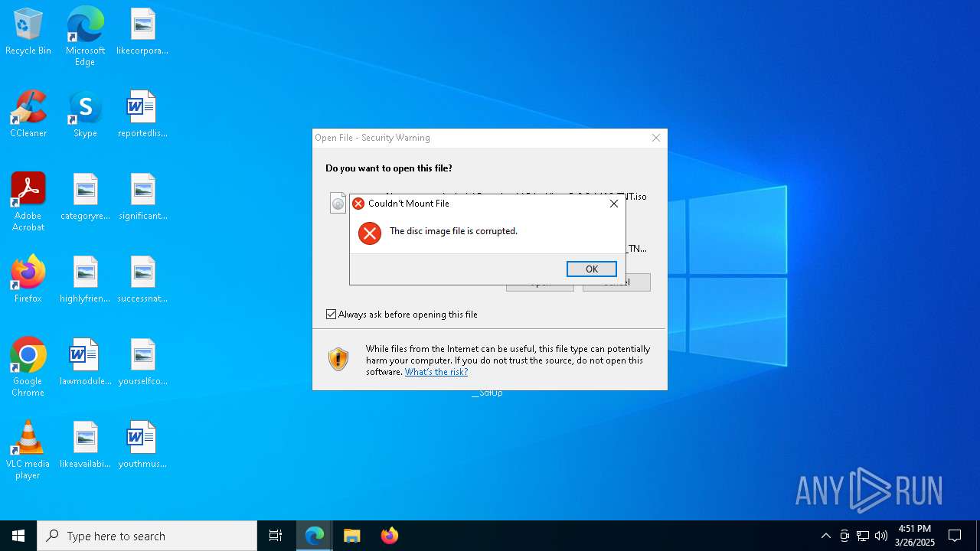This screenshot has width=980, height=551.
Task: Select the Skype desktop shortcut
Action: (x=85, y=115)
